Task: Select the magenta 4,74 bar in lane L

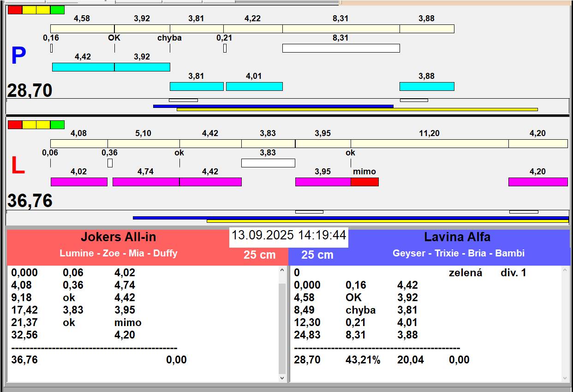Action: [146, 182]
